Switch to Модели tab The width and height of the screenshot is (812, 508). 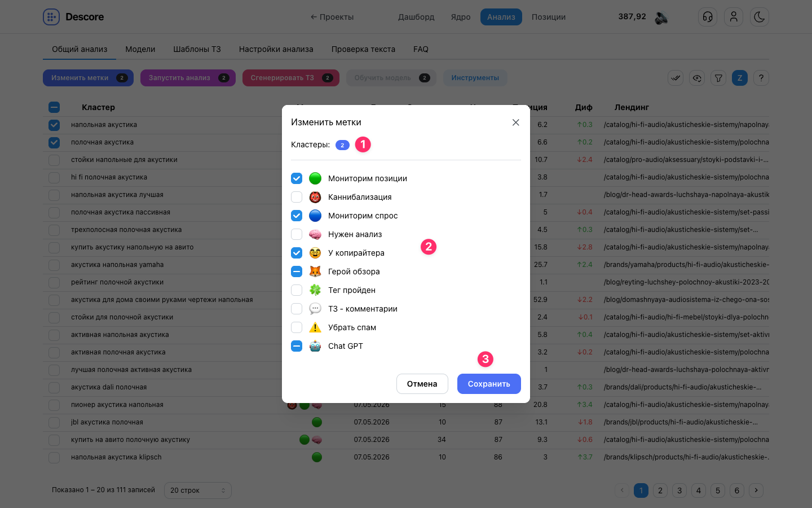click(x=140, y=49)
